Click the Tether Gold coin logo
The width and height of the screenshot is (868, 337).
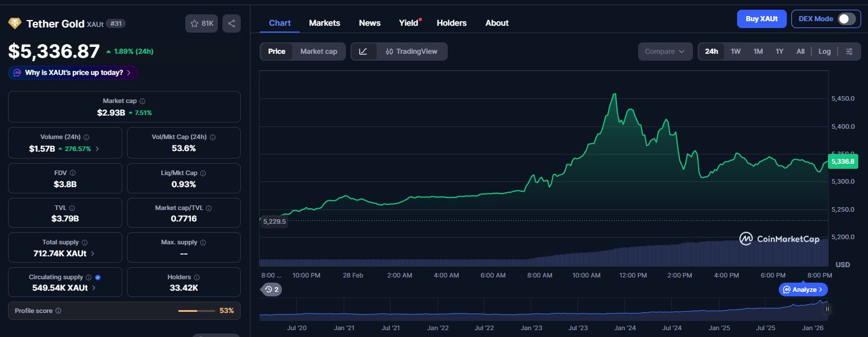coord(14,23)
